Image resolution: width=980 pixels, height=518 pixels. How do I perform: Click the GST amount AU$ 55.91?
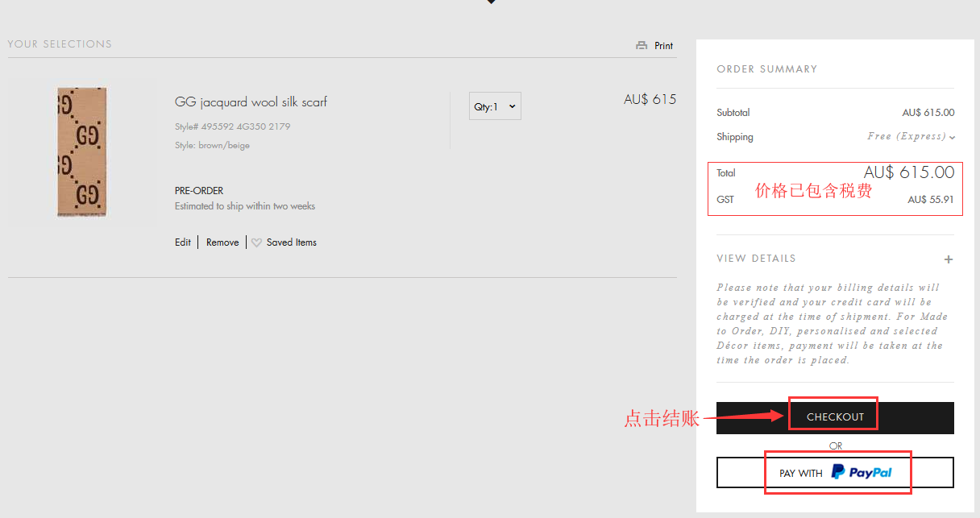[931, 200]
